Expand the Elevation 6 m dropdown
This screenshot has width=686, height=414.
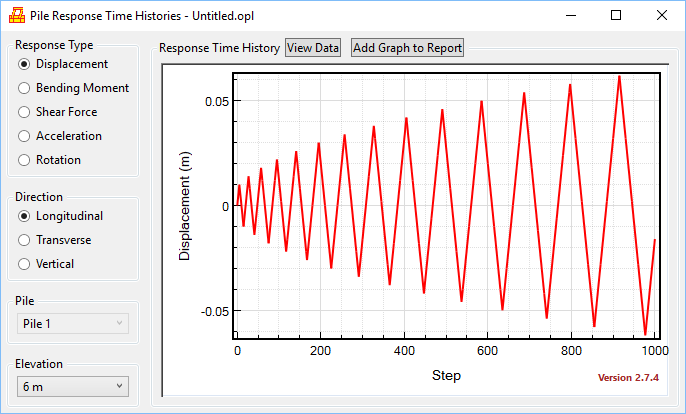72,386
